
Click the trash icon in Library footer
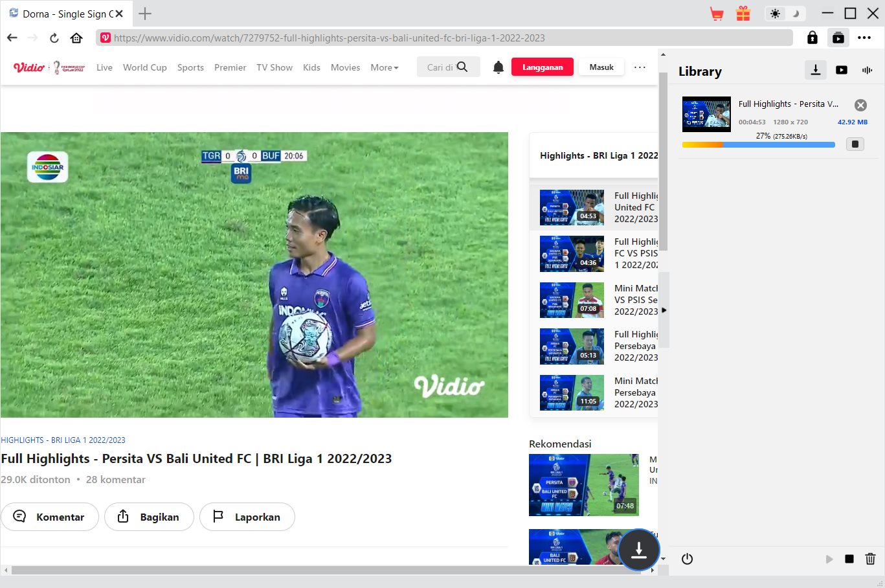870,559
